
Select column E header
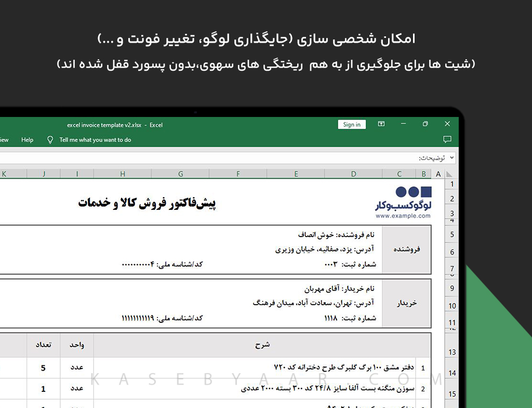296,174
